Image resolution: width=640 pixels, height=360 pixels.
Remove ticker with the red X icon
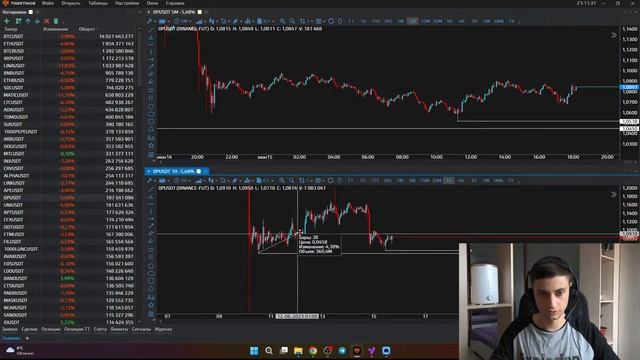pos(47,21)
